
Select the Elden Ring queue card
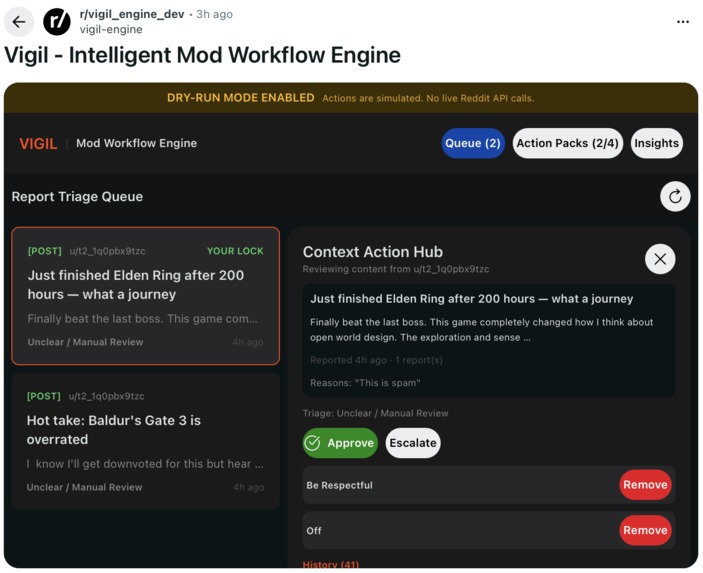click(x=146, y=296)
